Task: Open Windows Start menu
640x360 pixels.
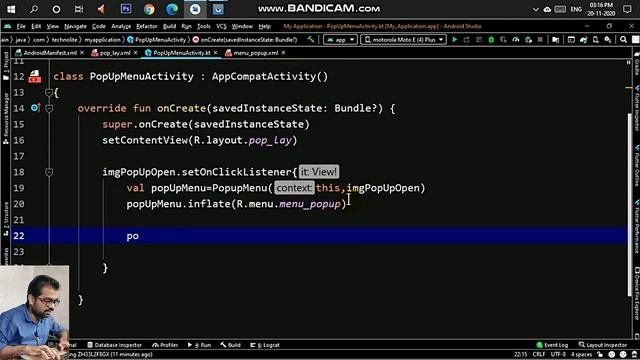Action: (11, 9)
